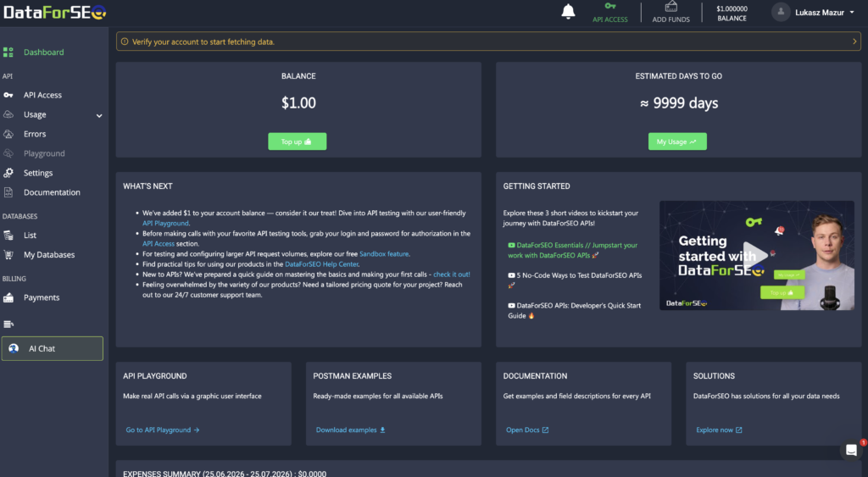
Task: Click the Top up button
Action: 298,141
